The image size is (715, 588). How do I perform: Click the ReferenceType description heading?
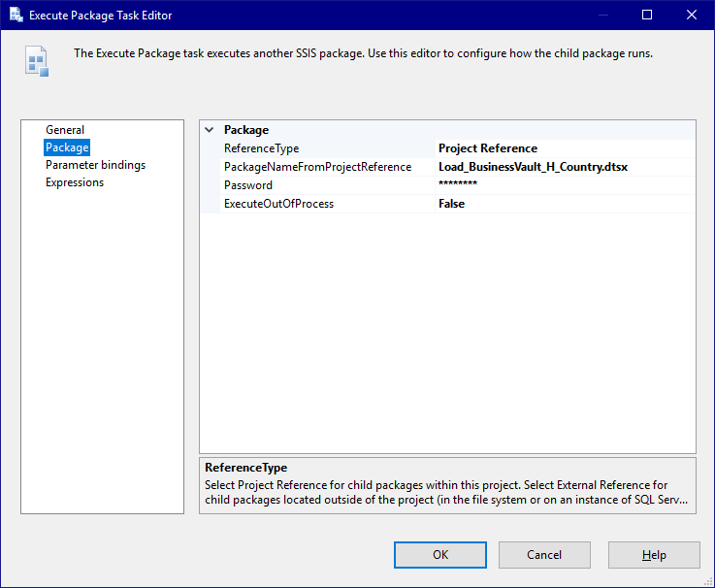pyautogui.click(x=245, y=468)
